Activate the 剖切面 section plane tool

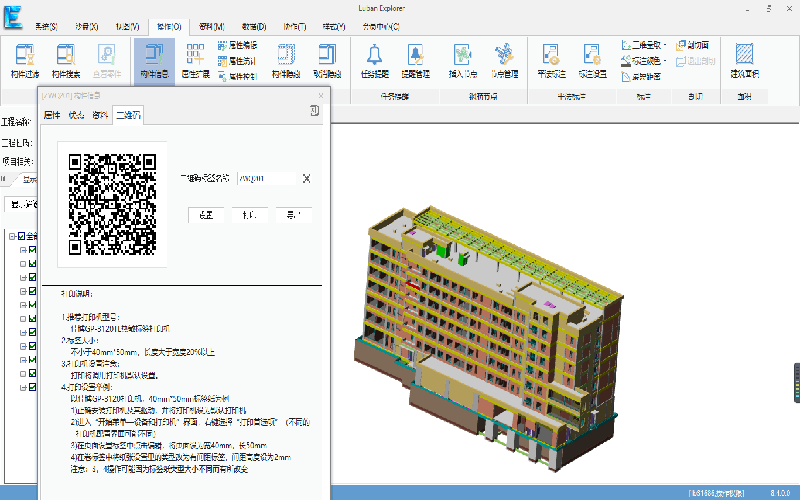tap(692, 45)
